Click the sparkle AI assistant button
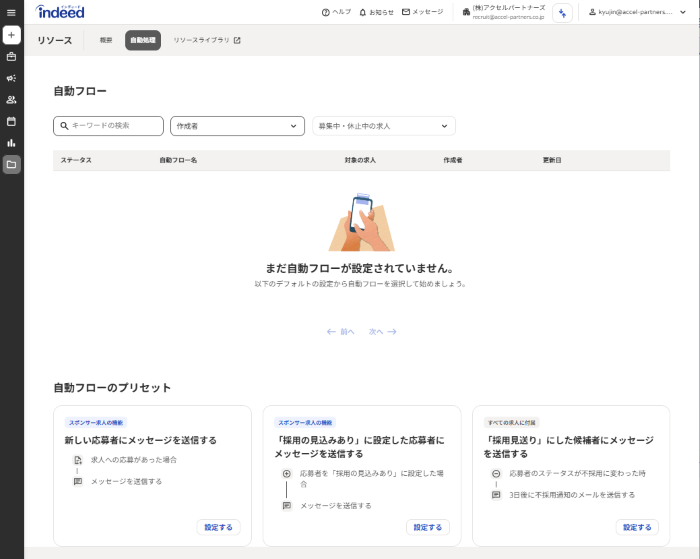This screenshot has width=700, height=559. click(563, 12)
